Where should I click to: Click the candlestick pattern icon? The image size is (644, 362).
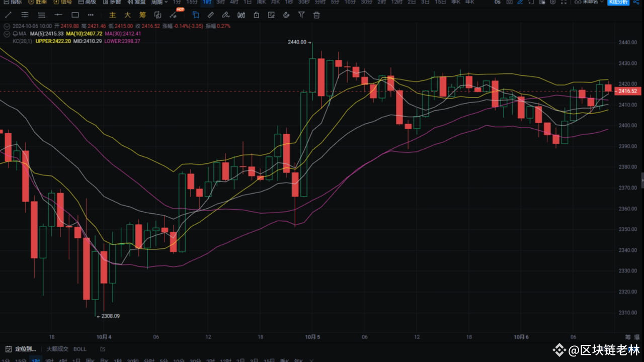tap(241, 15)
